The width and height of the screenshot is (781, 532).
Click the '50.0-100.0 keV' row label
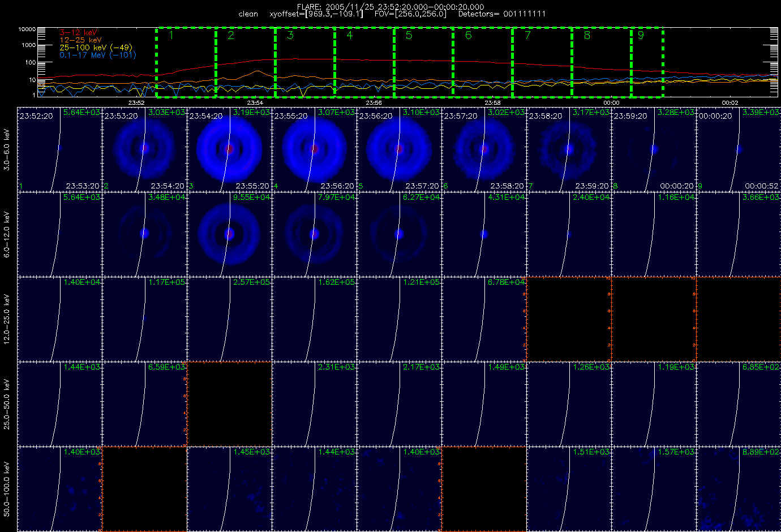[x=7, y=489]
